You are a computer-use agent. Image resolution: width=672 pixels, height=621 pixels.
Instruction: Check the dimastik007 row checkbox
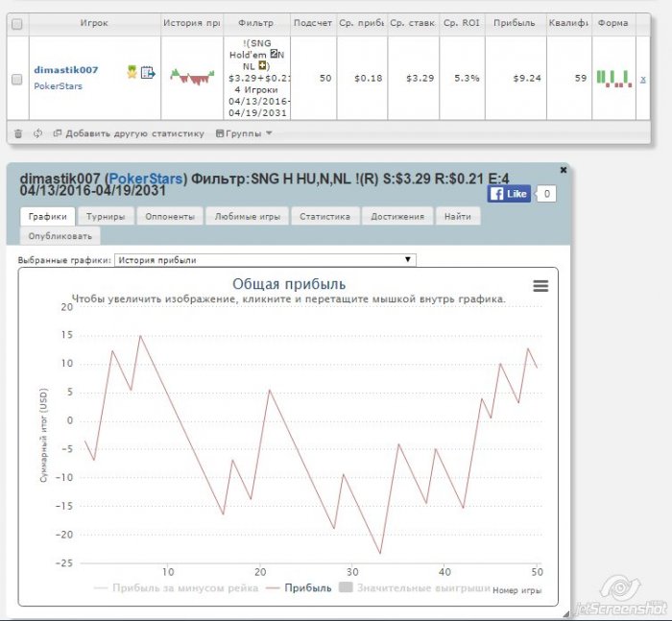16,80
